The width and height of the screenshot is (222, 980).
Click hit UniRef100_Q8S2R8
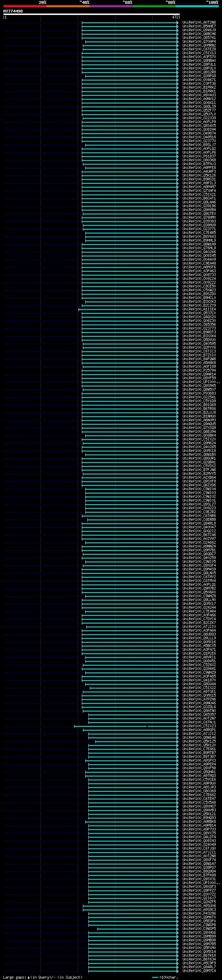199,72
